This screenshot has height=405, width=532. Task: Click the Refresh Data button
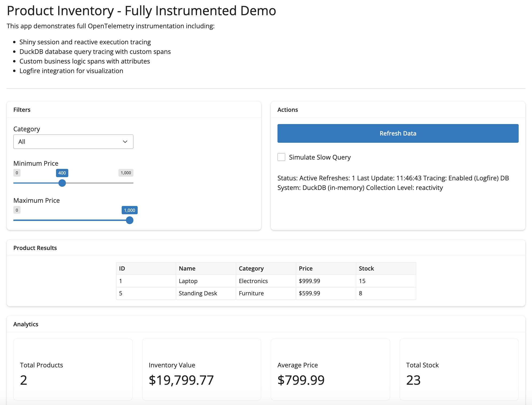point(398,133)
